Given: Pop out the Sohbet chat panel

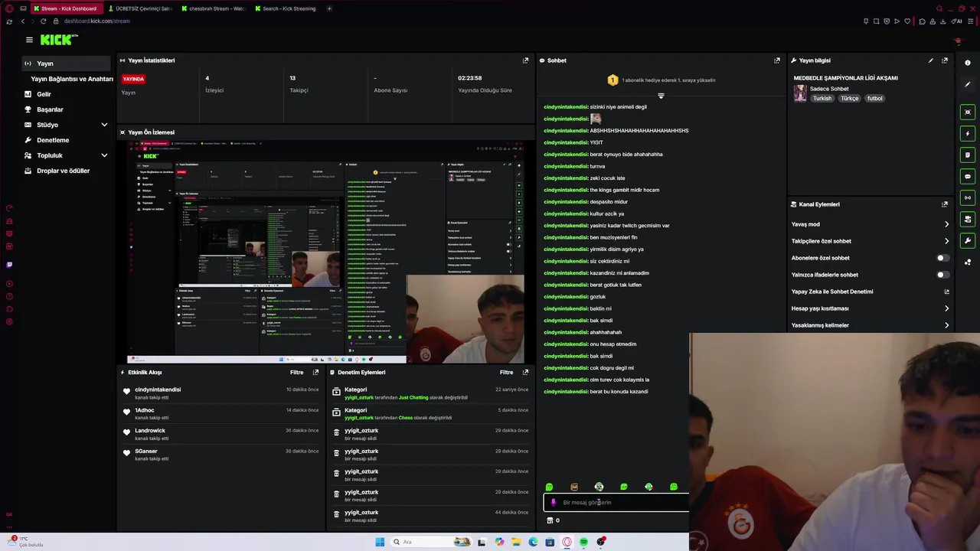Looking at the screenshot, I should click(777, 60).
